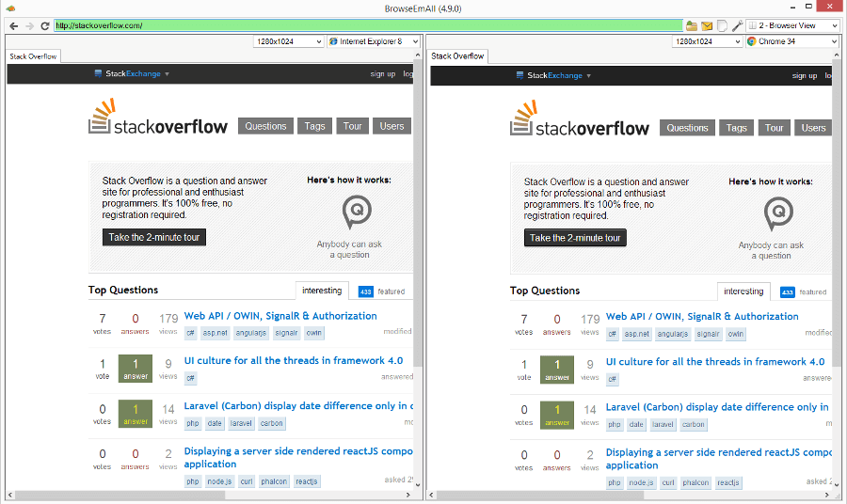Click the BrowseEmAll app icon in the title bar

[10, 8]
